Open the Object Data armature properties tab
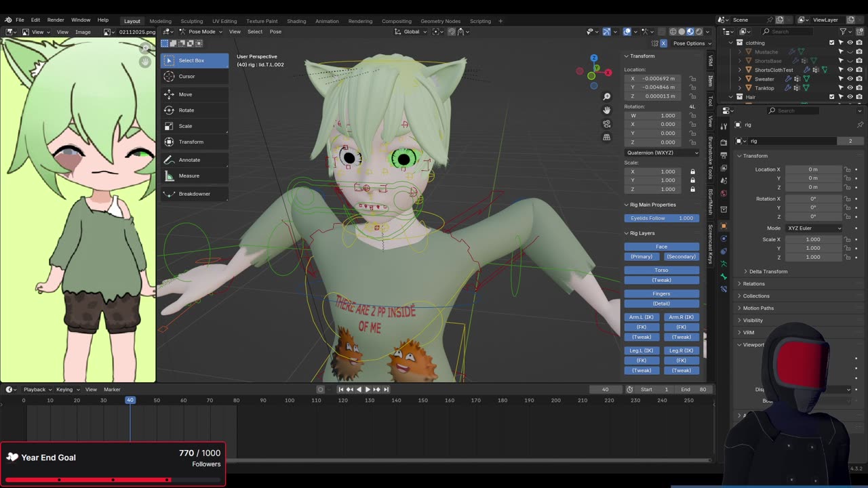868x488 pixels. (x=724, y=264)
